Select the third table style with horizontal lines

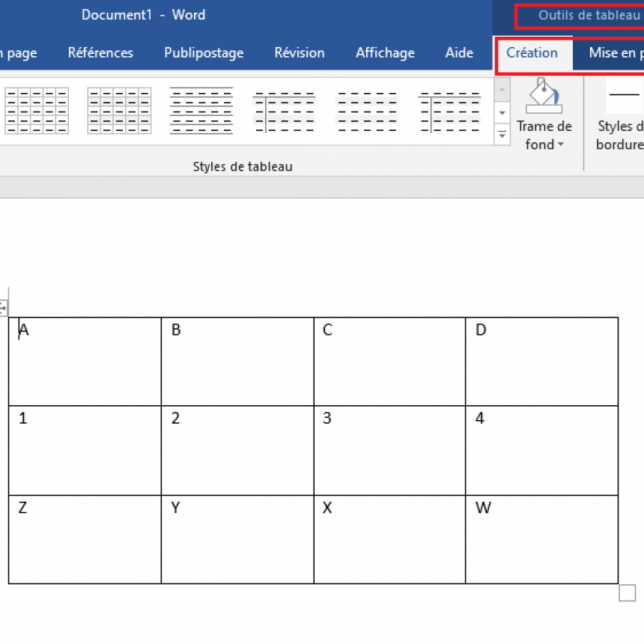pos(201,111)
